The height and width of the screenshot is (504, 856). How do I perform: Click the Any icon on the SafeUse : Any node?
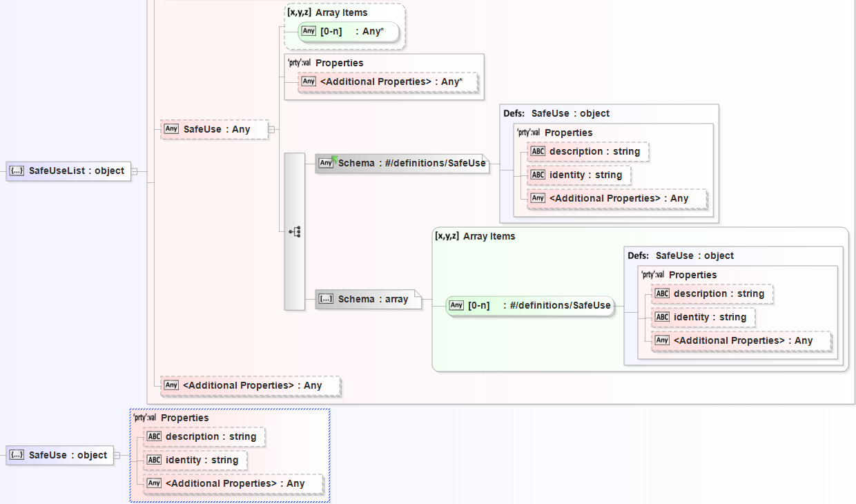pos(171,129)
